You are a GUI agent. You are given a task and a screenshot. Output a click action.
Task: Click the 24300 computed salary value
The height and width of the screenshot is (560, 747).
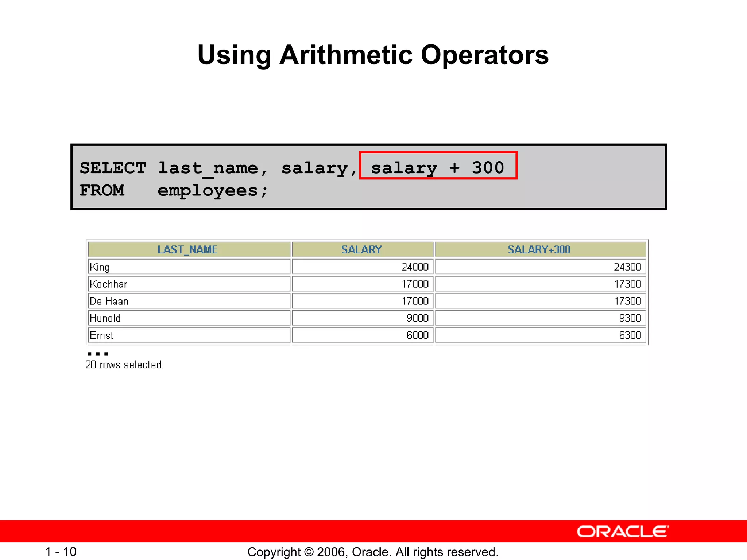coord(627,267)
